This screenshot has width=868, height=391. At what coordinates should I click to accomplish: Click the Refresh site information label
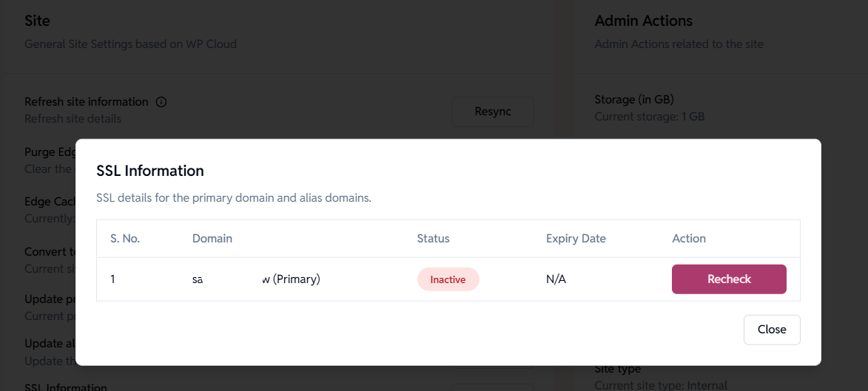pos(87,102)
